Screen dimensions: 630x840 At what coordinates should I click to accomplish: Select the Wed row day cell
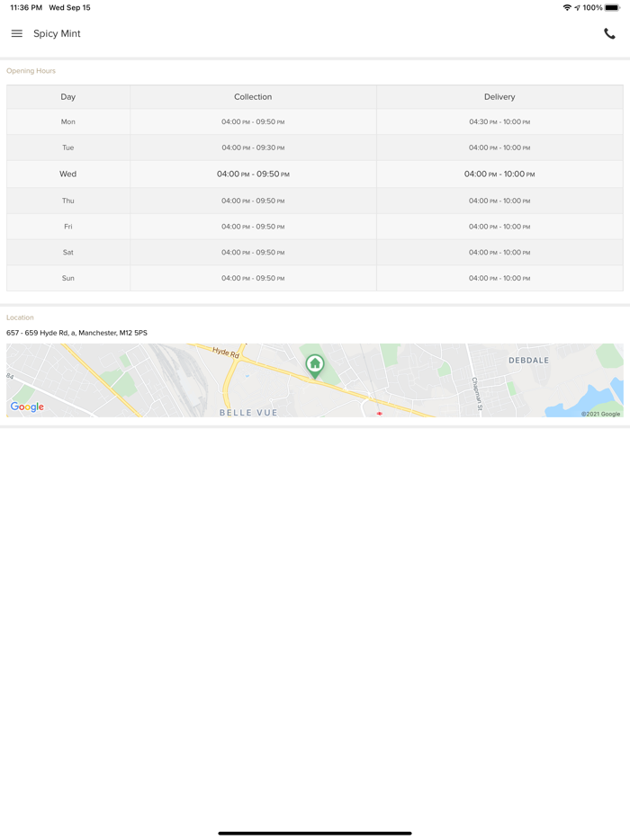(68, 174)
